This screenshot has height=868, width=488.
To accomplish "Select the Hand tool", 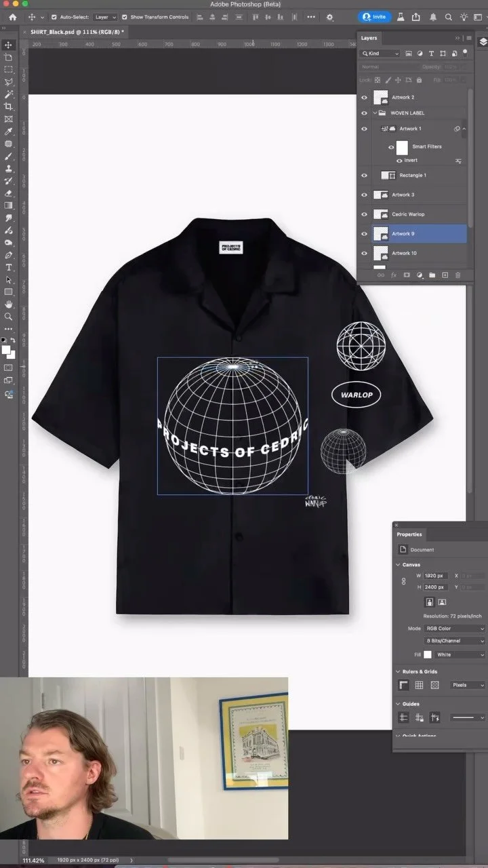I will (9, 304).
